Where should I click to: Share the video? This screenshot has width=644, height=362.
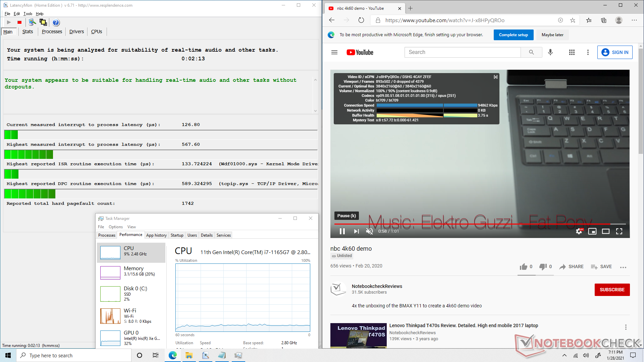[572, 267]
